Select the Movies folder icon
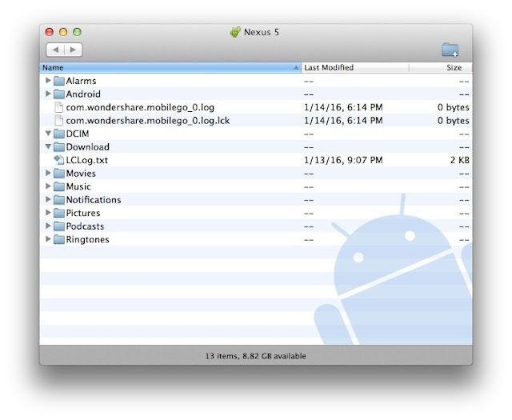 [x=58, y=174]
